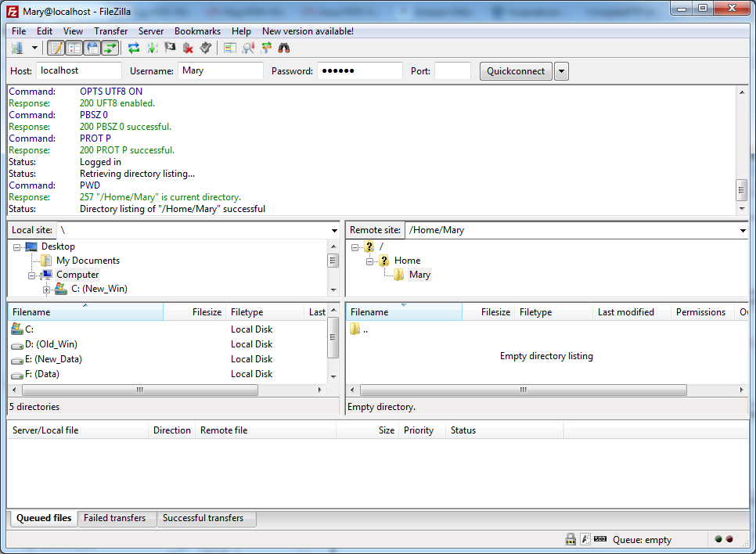Click the Port input field
The image size is (756, 554).
click(452, 71)
